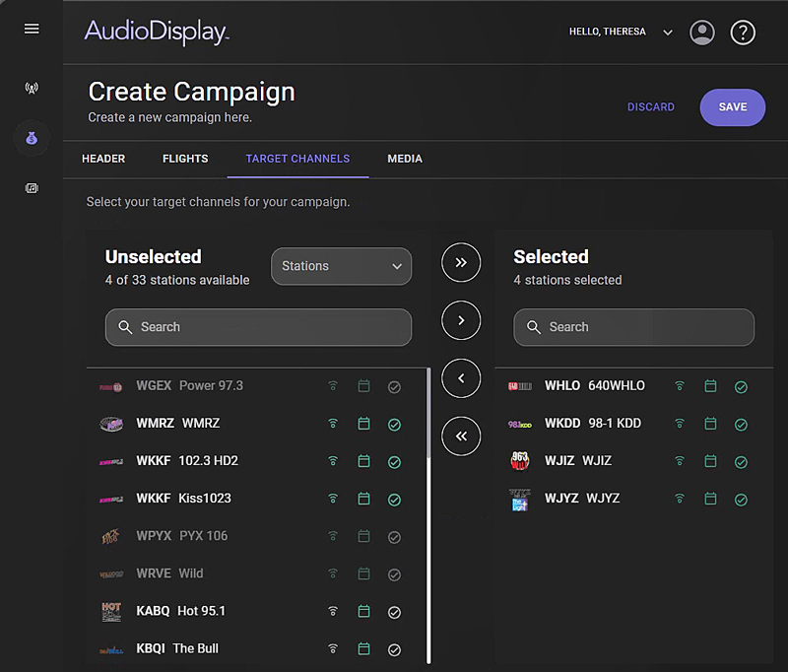The width and height of the screenshot is (788, 672).
Task: Click the check circle for WJYZ
Action: click(x=741, y=500)
